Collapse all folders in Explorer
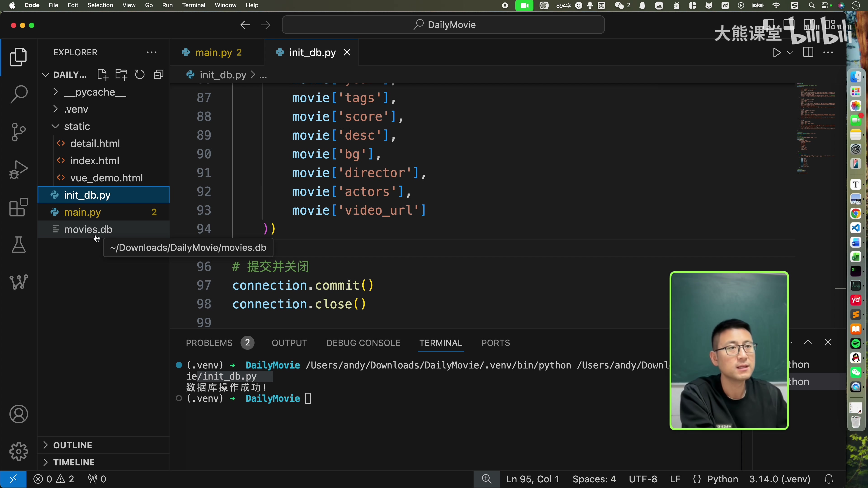Viewport: 868px width, 488px height. 158,74
